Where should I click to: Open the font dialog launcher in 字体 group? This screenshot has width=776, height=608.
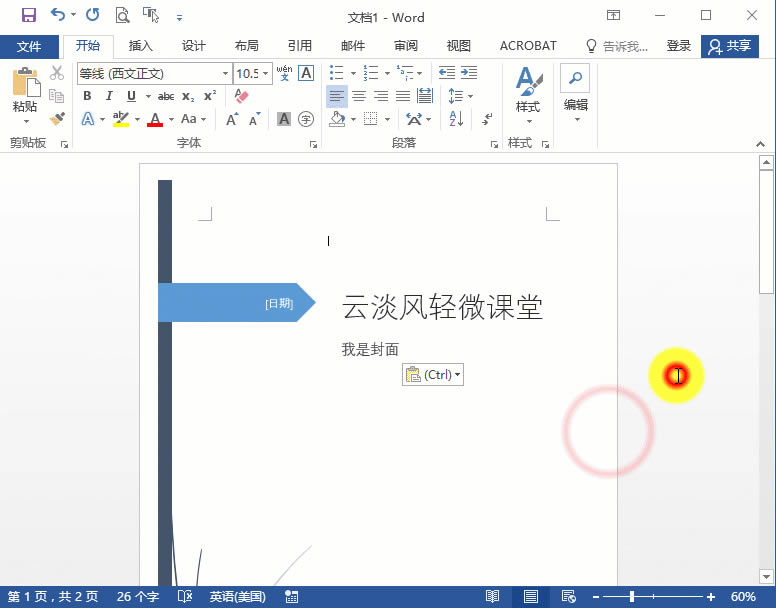pos(313,144)
